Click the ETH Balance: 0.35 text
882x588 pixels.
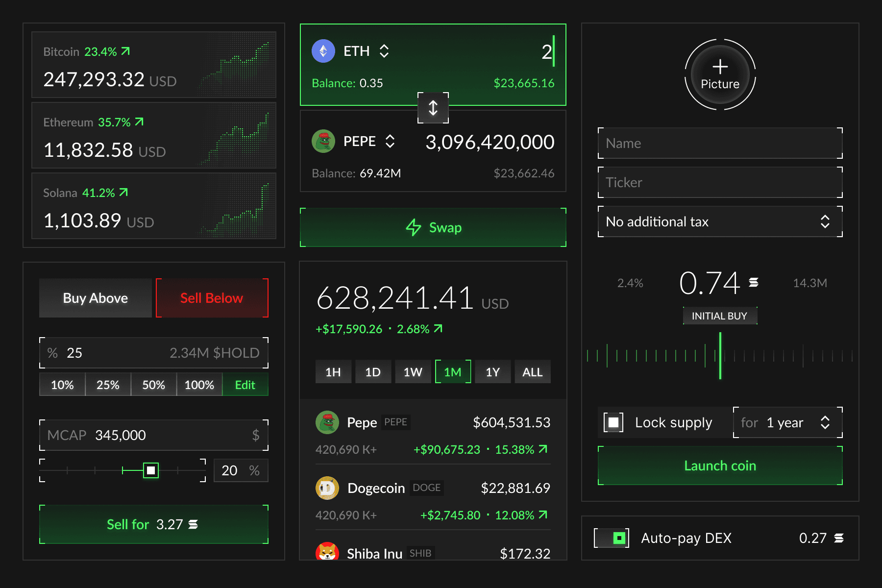[347, 83]
